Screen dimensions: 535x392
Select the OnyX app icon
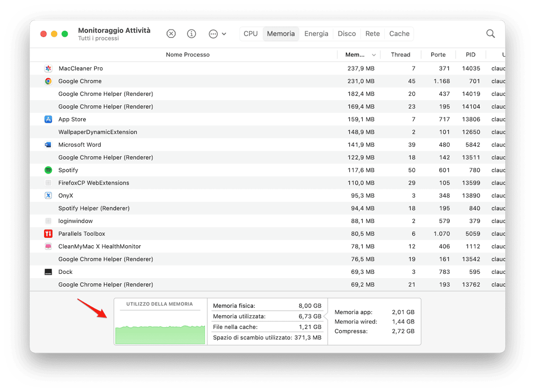pyautogui.click(x=48, y=196)
